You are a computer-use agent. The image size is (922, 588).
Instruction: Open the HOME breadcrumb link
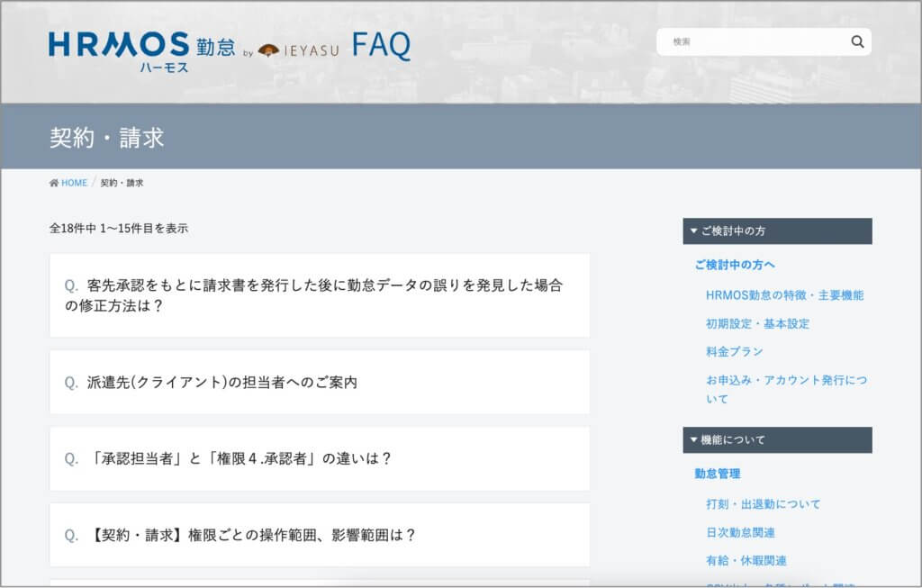tap(74, 183)
